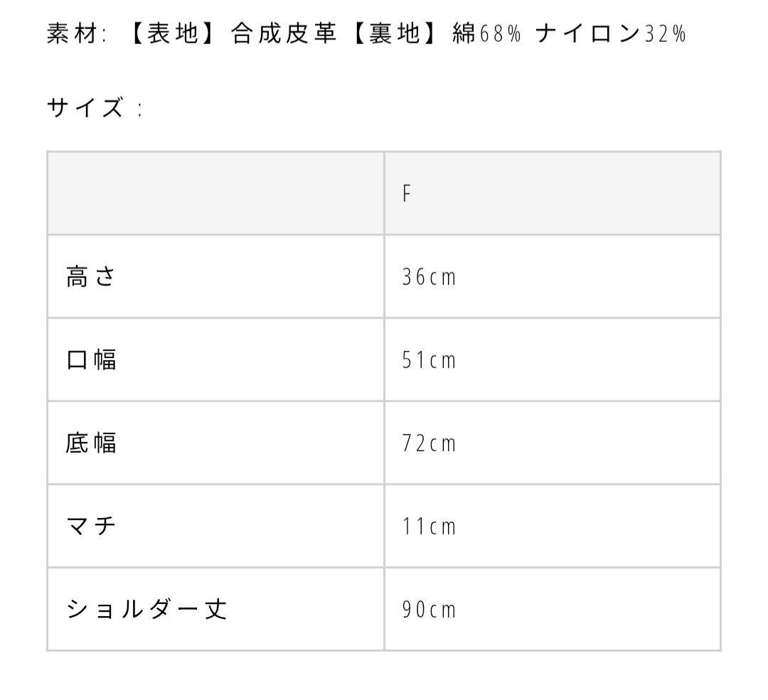
Task: Click the サイズ heading text
Action: 85,109
